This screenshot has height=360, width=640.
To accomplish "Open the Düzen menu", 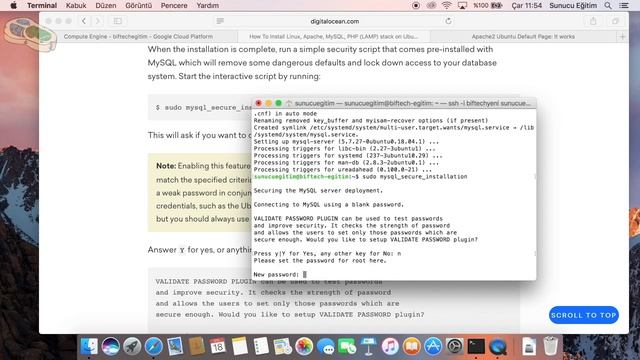I will click(x=106, y=5).
